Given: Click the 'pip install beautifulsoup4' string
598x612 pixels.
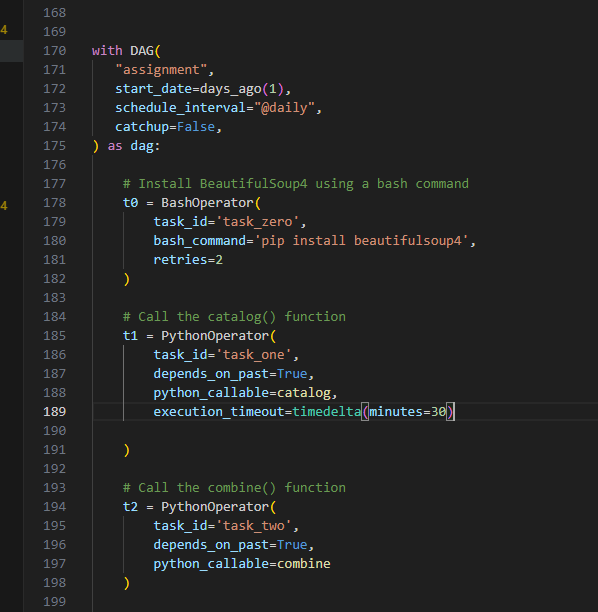Looking at the screenshot, I should coord(361,241).
